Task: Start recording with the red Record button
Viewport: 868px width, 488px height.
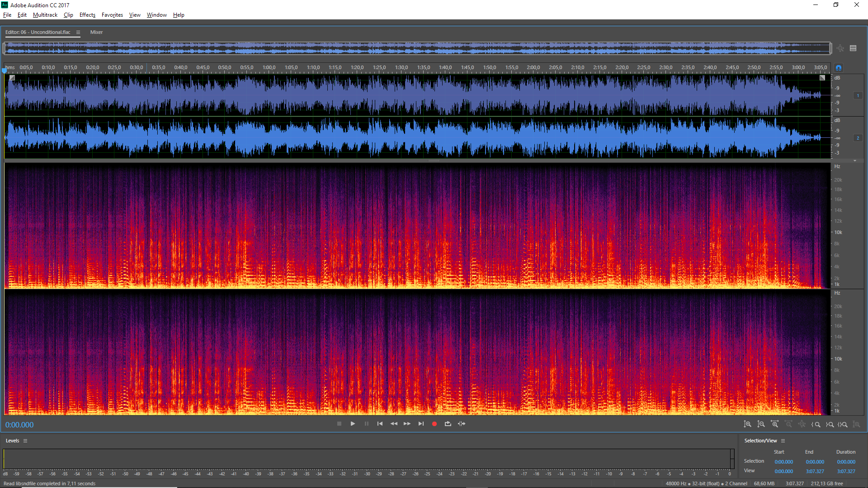Action: point(434,424)
